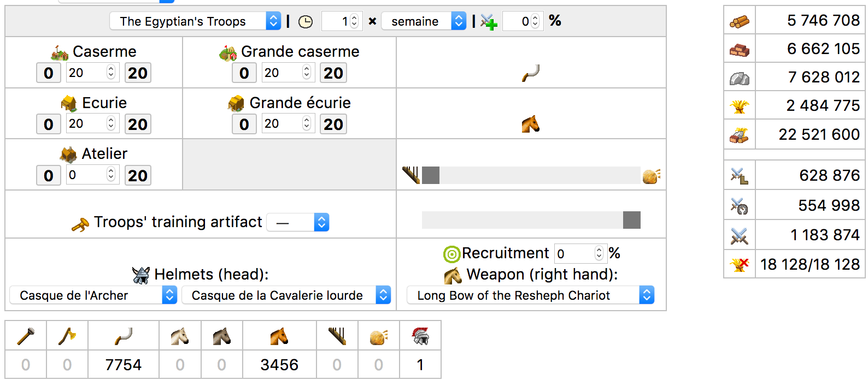
Task: Click the troops' training artifact key icon
Action: point(80,224)
